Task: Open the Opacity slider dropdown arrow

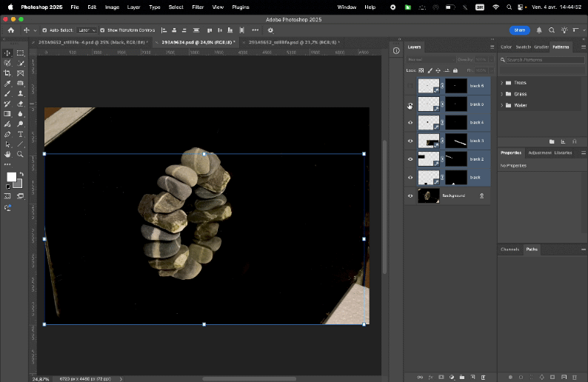Action: 491,60
